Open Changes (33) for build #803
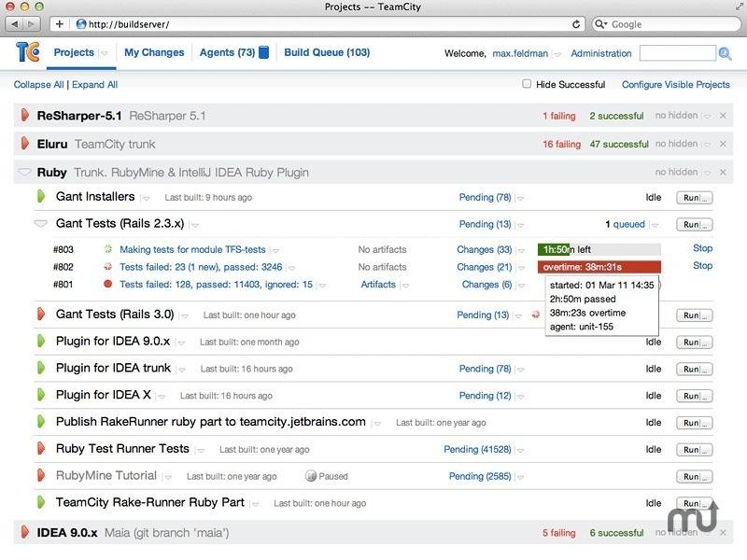Viewport: 747px width, 560px height. click(x=484, y=249)
